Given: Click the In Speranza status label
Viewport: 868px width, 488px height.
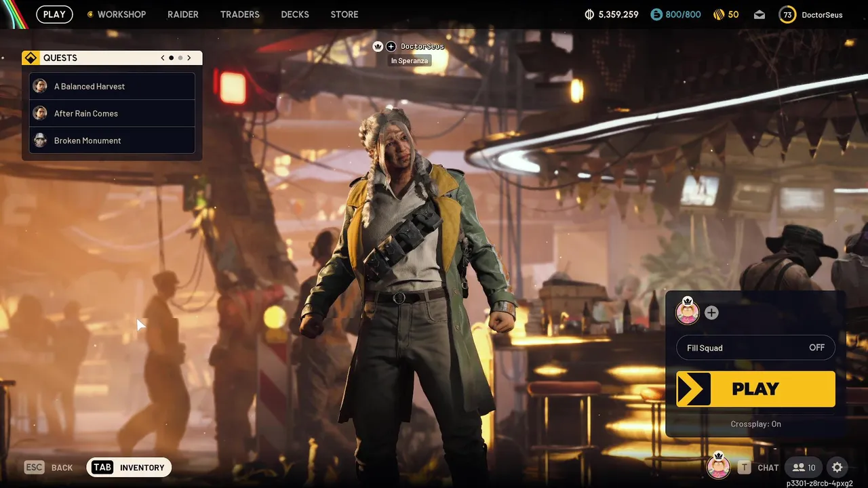Looking at the screenshot, I should (x=410, y=60).
